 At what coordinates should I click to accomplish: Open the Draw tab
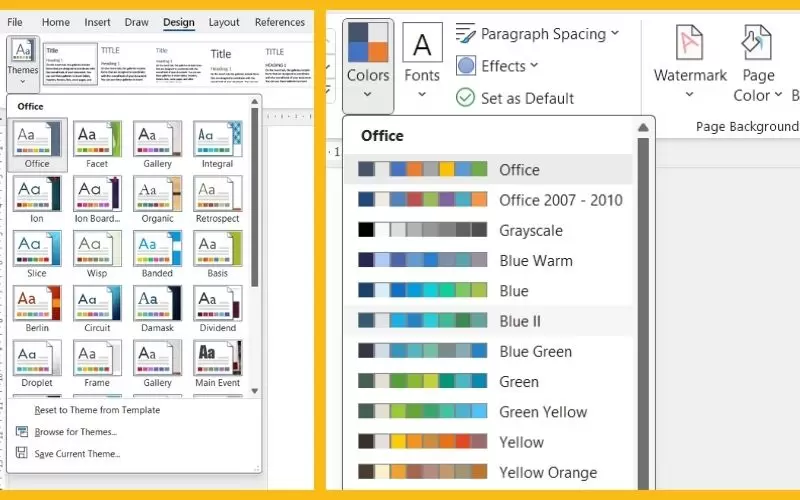pyautogui.click(x=136, y=22)
